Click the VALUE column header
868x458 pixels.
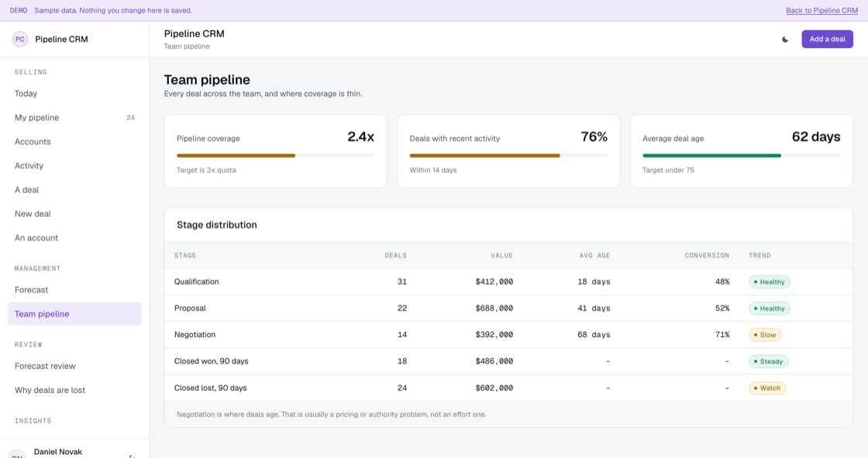[x=501, y=255]
